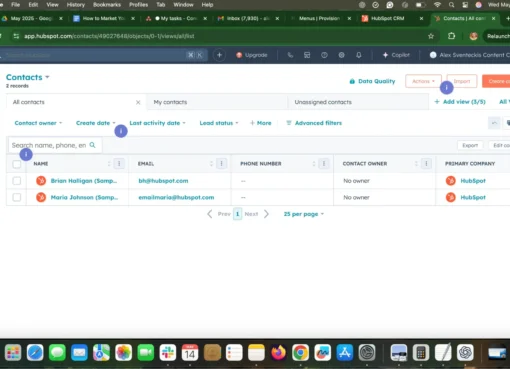Open Data Quality
This screenshot has width=510, height=369.
tap(372, 81)
